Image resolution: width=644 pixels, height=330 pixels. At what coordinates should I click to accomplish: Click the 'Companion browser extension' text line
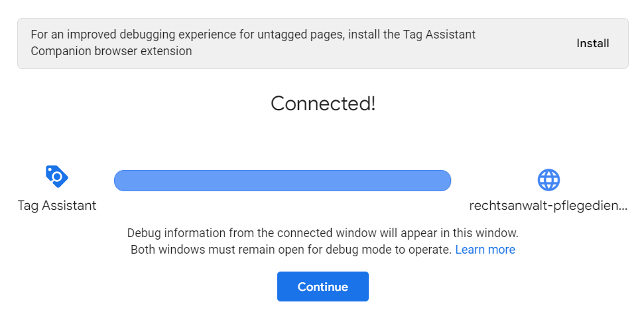111,51
